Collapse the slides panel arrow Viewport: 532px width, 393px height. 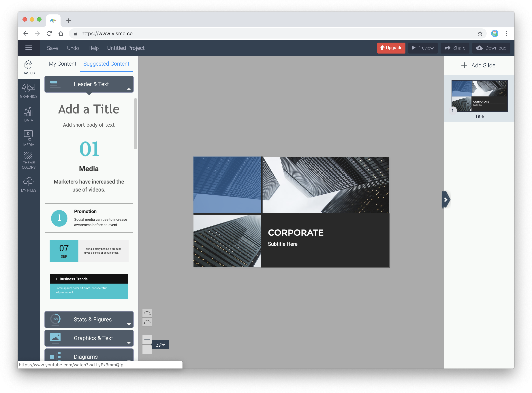[x=446, y=200]
